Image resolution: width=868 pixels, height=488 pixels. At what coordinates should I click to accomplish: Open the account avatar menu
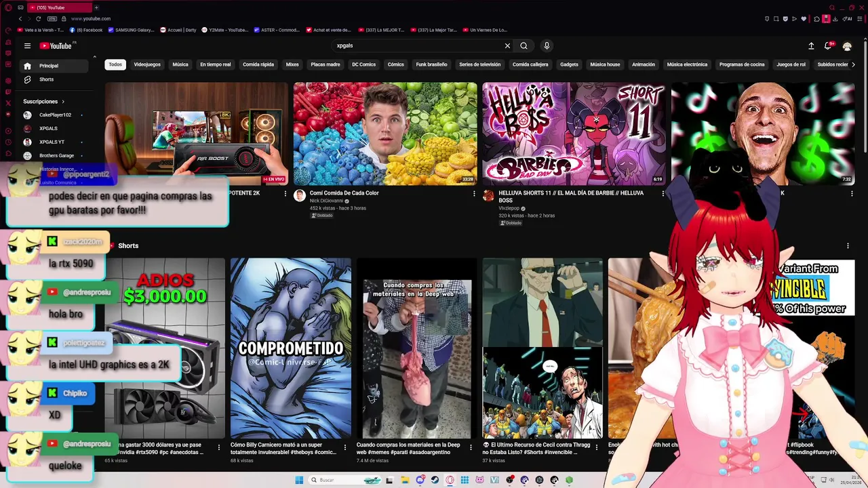pos(847,45)
